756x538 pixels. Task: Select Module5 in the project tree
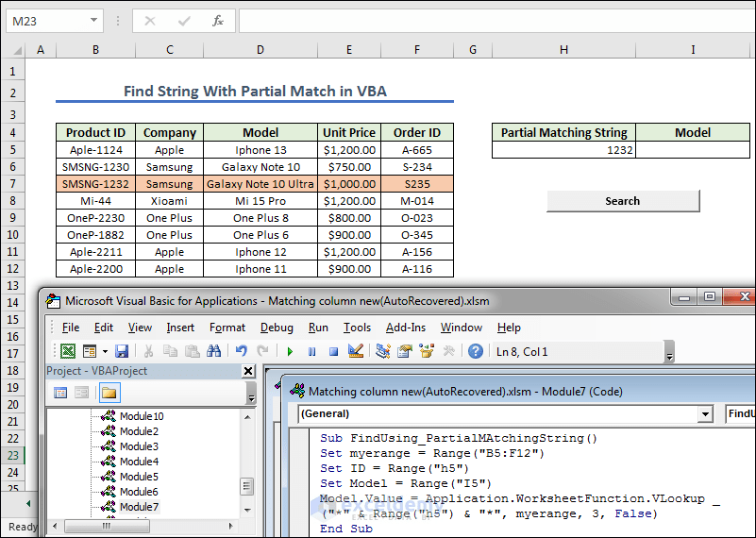[139, 477]
